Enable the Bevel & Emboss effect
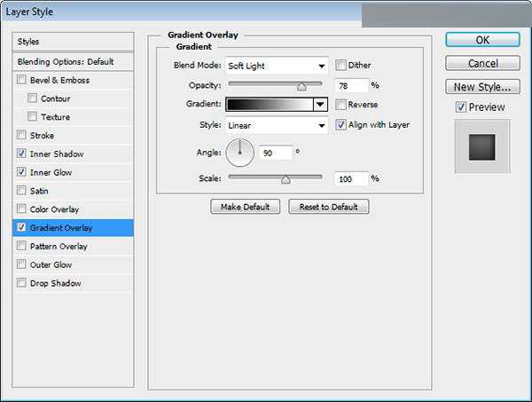This screenshot has height=402, width=532. point(21,80)
